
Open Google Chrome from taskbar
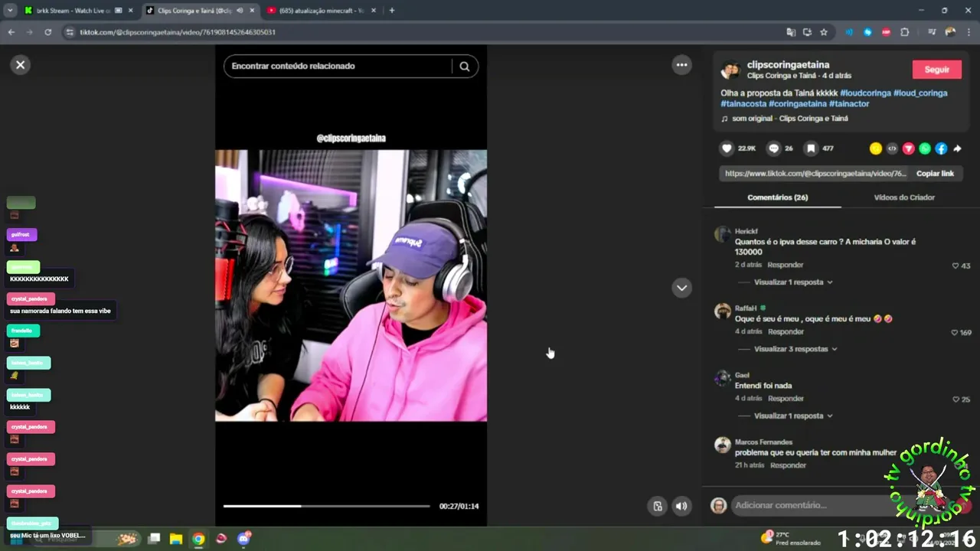coord(198,539)
